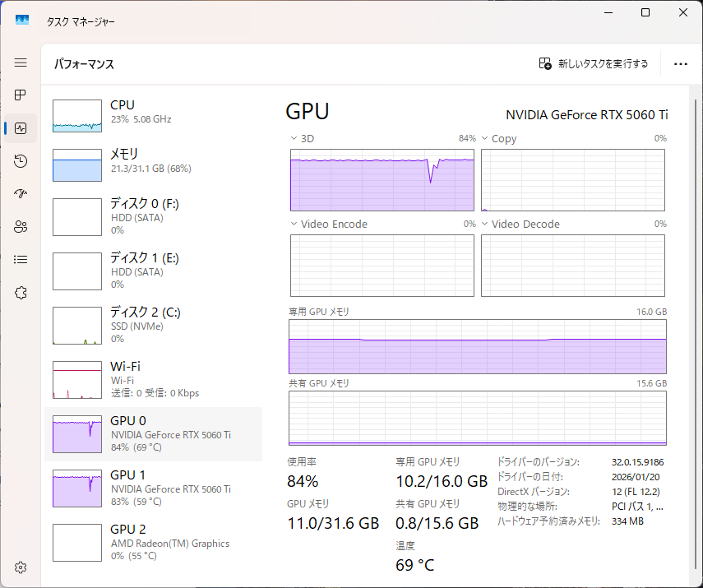
Task: Open the three-dot more options menu
Action: tap(681, 64)
